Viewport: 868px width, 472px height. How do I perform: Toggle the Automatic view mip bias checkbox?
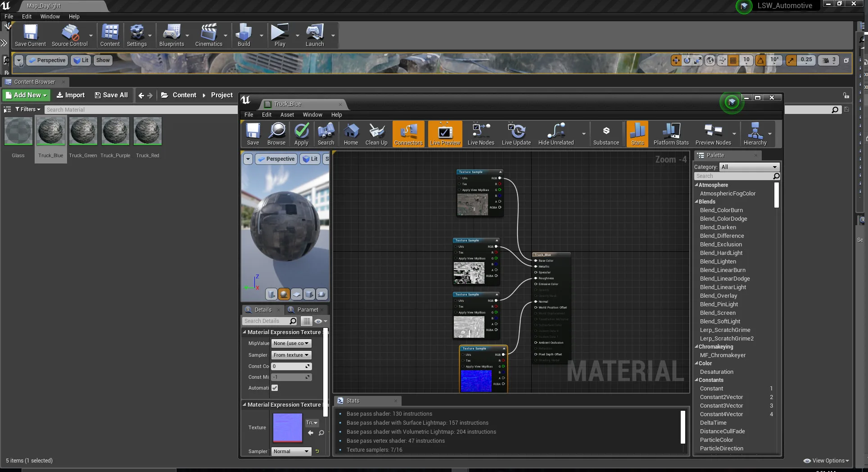click(275, 388)
